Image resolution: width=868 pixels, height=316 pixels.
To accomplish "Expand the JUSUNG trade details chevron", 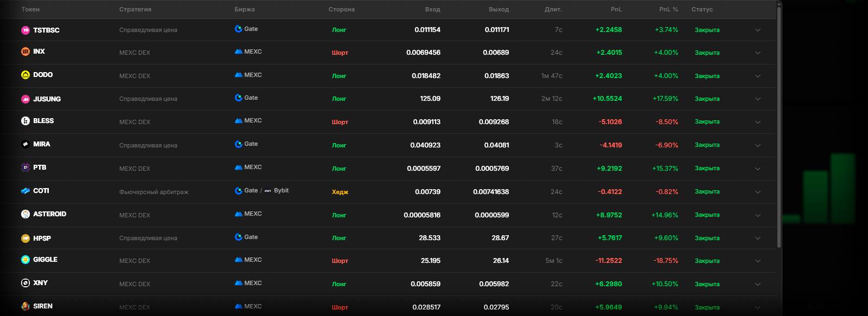I will point(758,99).
